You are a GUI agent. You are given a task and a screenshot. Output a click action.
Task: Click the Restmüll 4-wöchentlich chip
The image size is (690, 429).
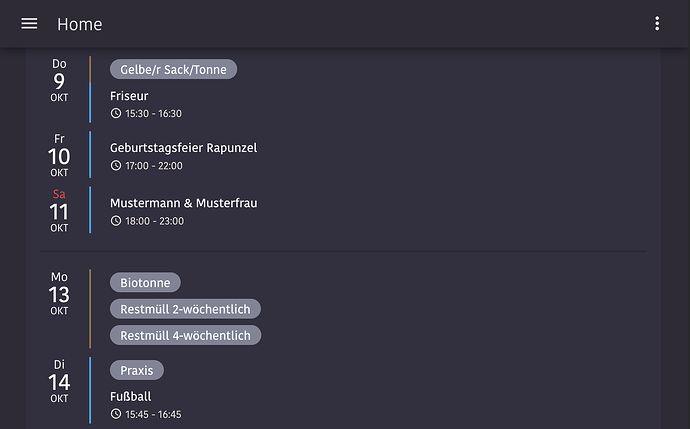pyautogui.click(x=185, y=335)
